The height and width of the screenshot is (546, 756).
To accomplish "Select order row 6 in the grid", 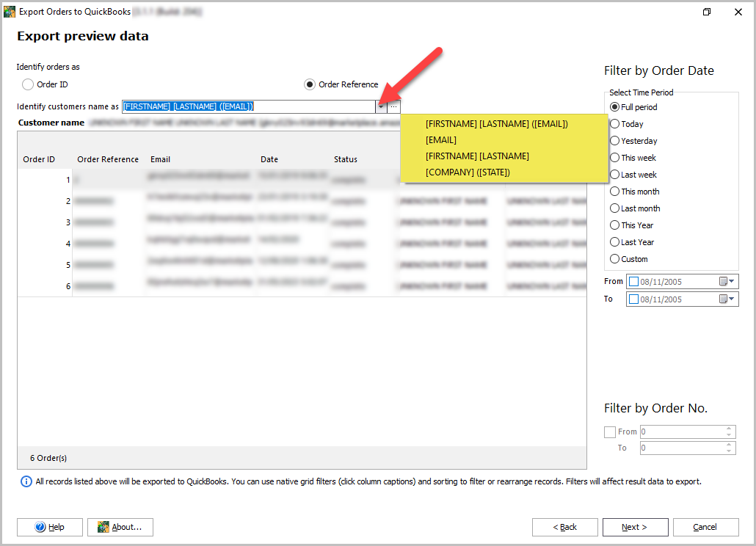I will [302, 285].
